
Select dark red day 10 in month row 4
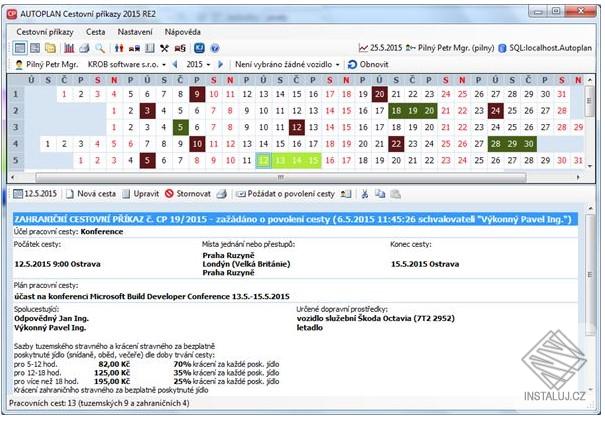tap(197, 144)
